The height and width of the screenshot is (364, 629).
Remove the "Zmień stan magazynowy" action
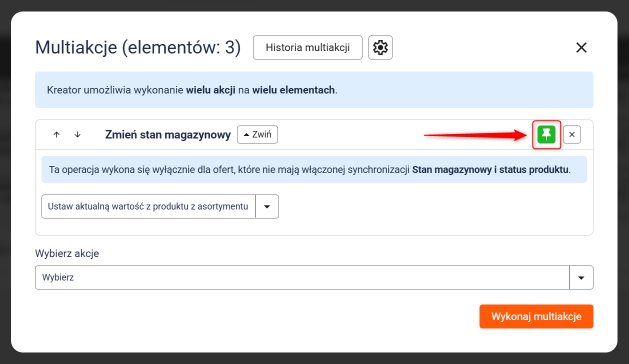[x=572, y=134]
